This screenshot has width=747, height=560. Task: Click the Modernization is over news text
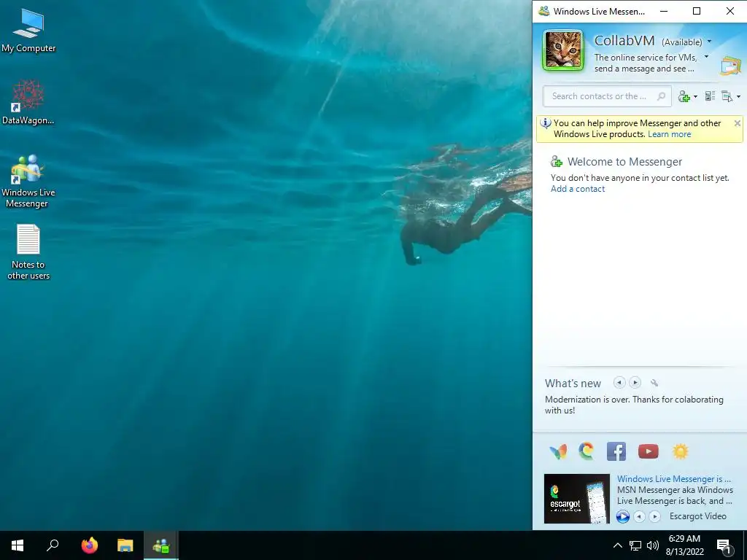pos(634,405)
